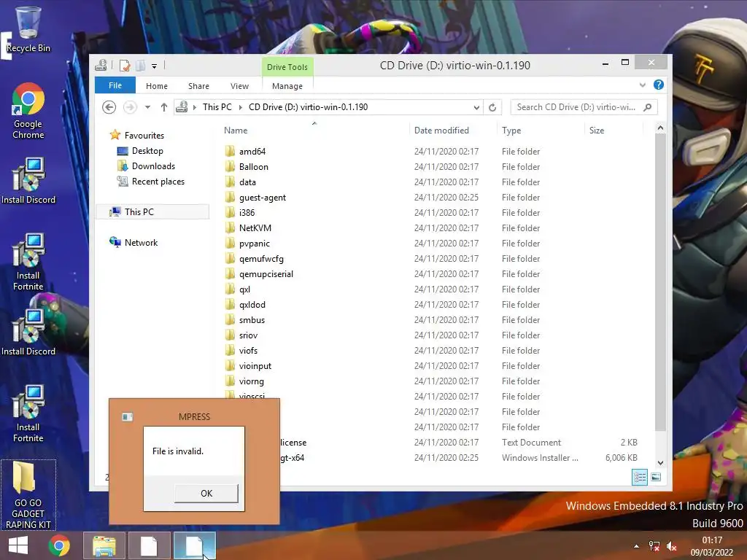
Task: Switch to the View ribbon tab
Action: (239, 86)
